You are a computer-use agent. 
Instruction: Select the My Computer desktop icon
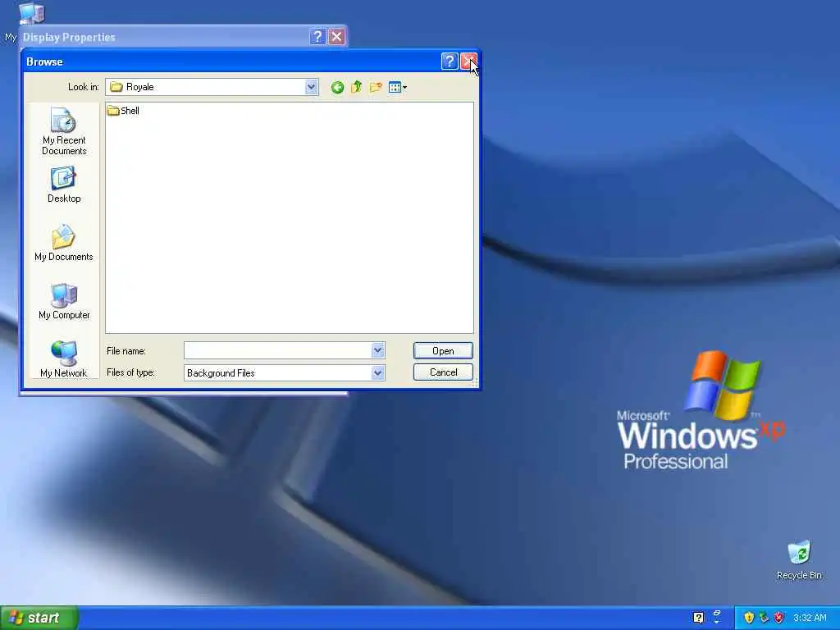point(31,13)
